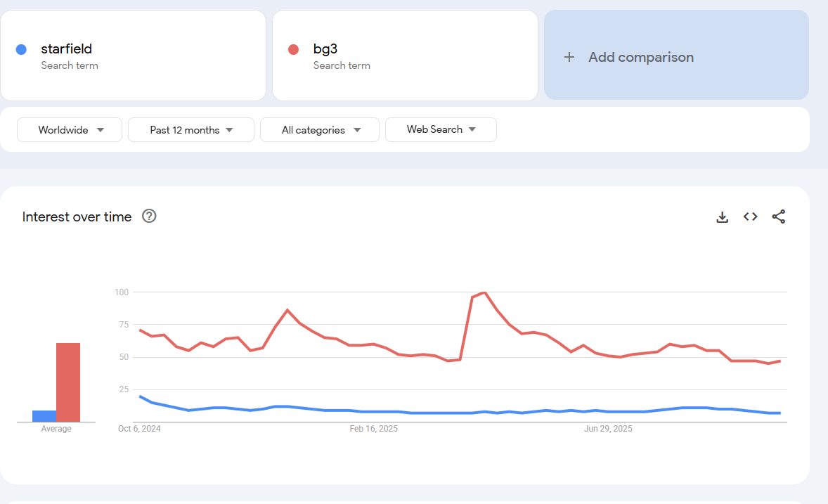Image resolution: width=828 pixels, height=504 pixels.
Task: Download the interest over time CSV
Action: (722, 217)
